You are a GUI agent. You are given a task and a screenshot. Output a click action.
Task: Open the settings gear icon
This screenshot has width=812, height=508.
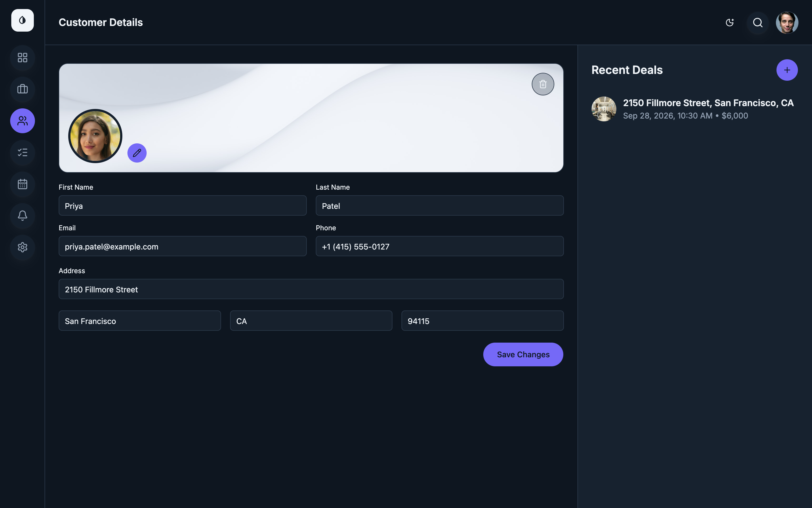click(23, 247)
